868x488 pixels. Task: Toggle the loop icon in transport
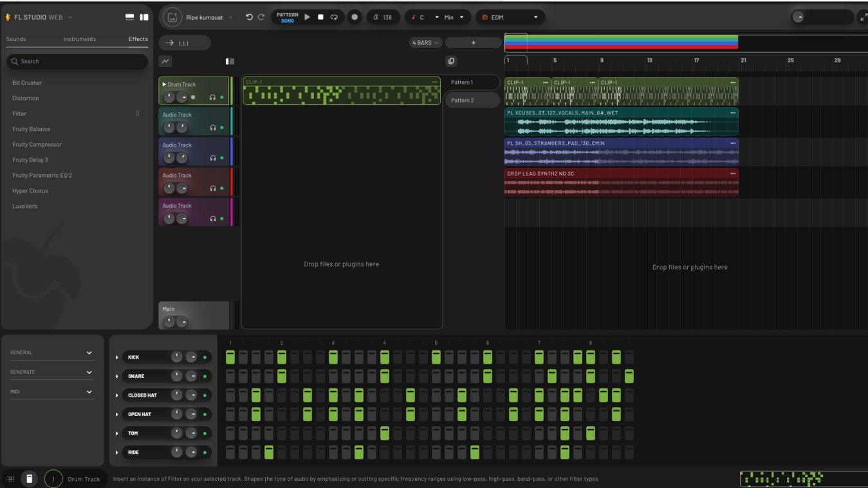click(x=334, y=17)
